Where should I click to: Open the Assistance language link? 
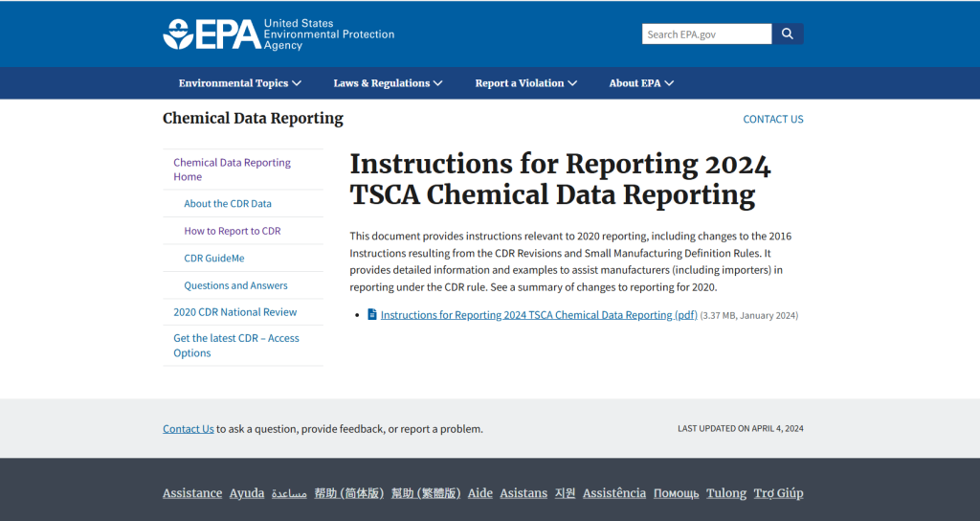(x=192, y=493)
